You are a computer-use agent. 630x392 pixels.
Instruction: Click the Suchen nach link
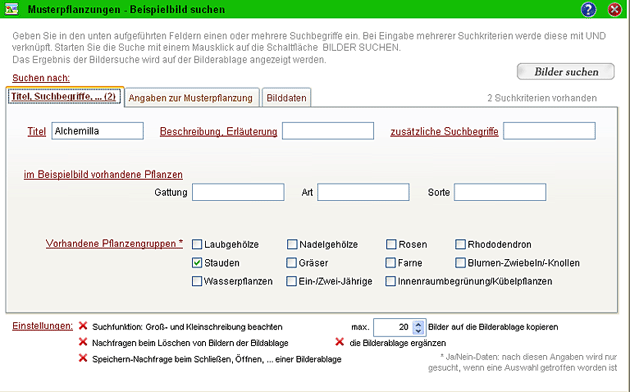41,78
